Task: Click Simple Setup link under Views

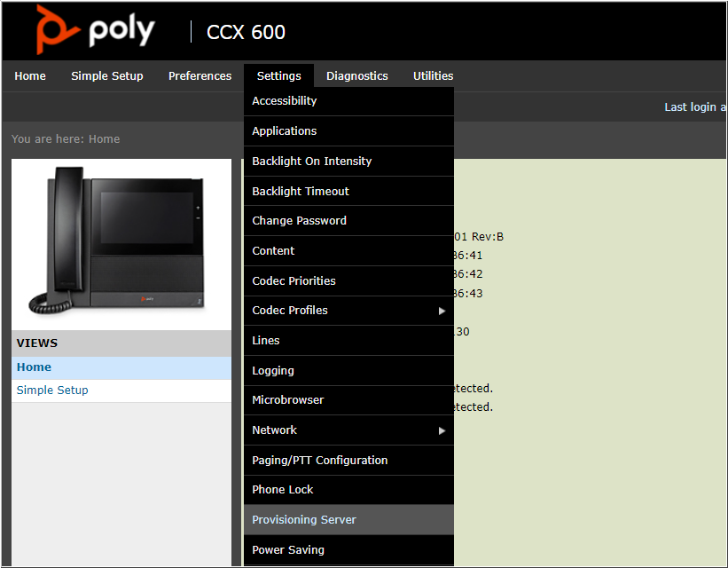Action: [x=52, y=390]
